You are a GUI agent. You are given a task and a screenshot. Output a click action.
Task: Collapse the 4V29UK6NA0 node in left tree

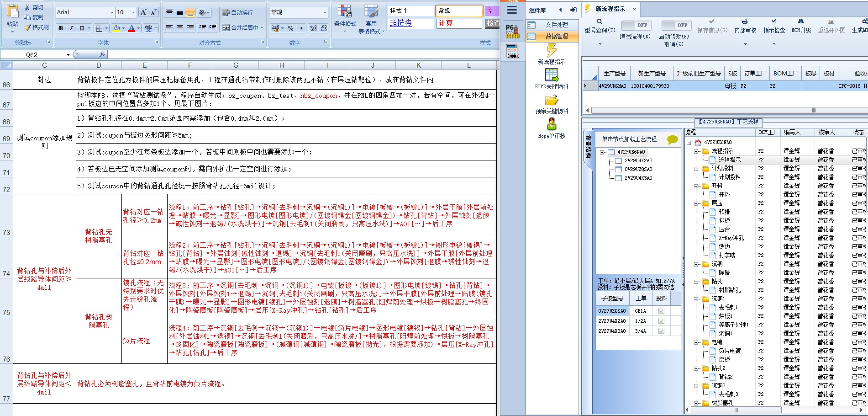602,152
